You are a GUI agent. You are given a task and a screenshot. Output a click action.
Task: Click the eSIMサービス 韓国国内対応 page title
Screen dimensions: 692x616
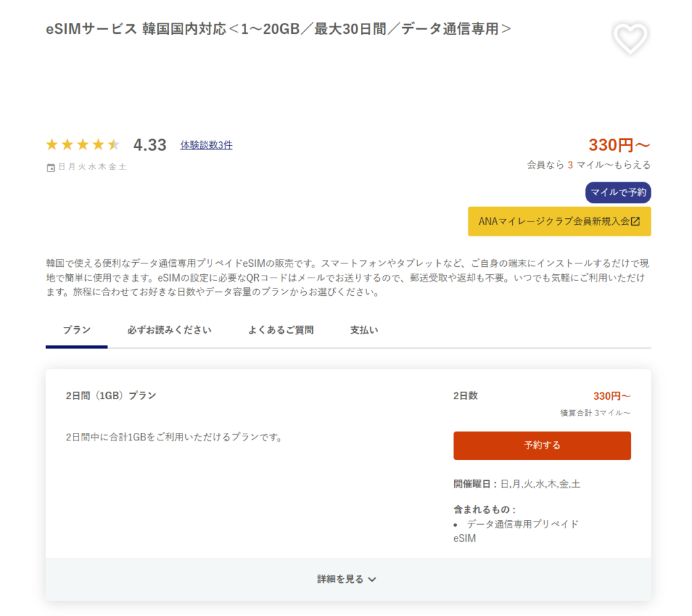(x=279, y=29)
